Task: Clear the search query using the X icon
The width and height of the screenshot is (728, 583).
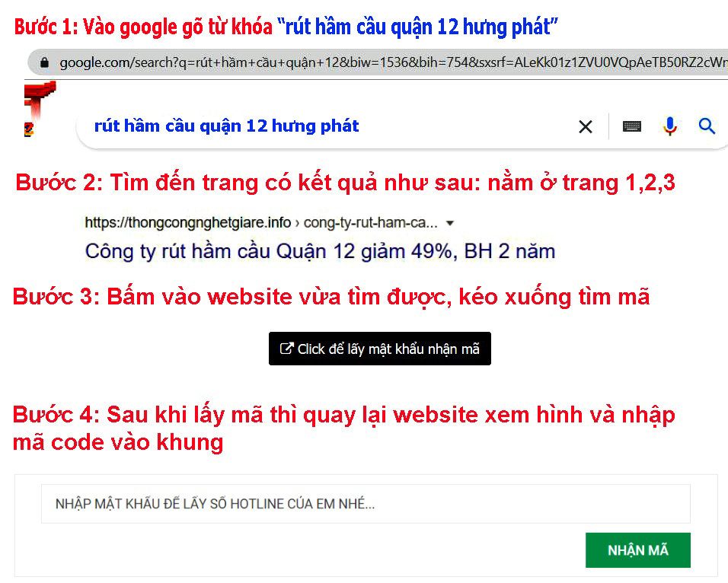Action: [585, 126]
